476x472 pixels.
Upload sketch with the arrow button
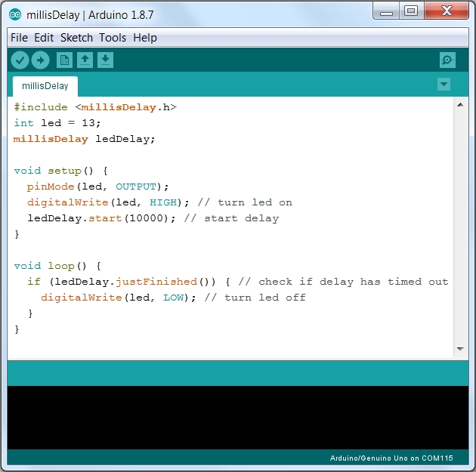[x=40, y=60]
